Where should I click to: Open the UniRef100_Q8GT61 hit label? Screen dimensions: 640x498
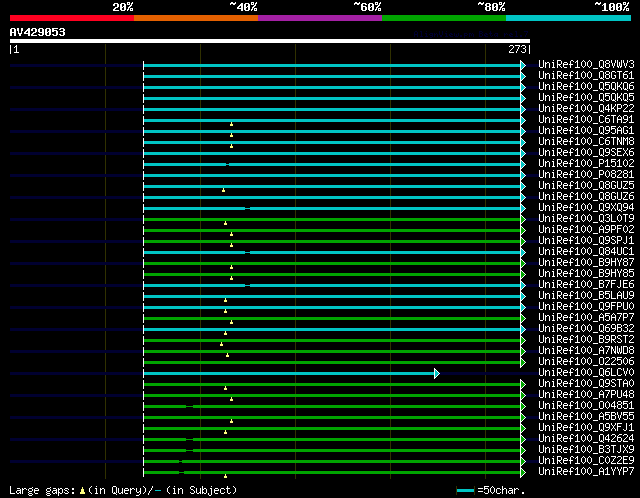(586, 76)
